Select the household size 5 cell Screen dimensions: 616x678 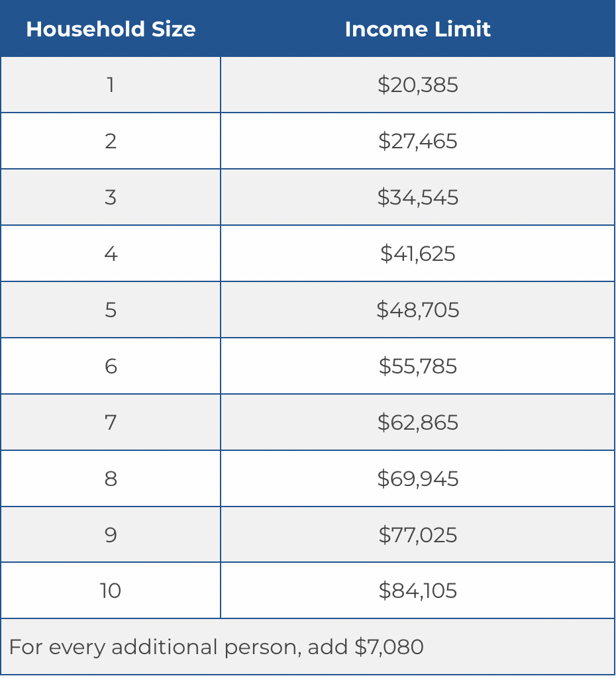(x=111, y=310)
